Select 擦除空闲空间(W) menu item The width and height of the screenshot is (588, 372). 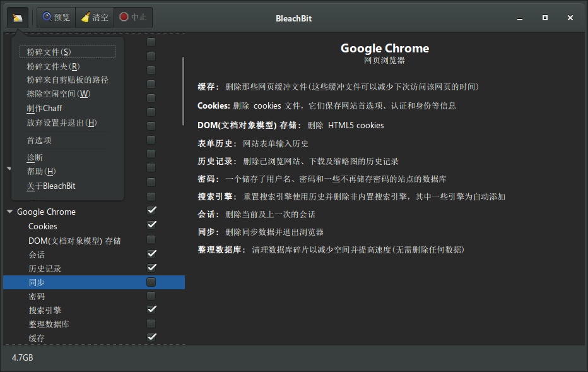click(x=68, y=94)
